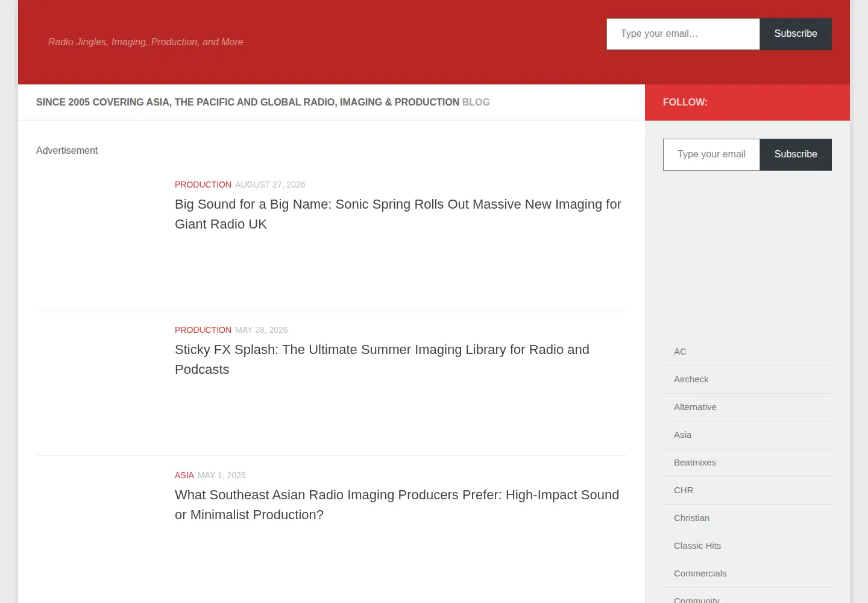Open the Asia category in sidebar list
Image resolution: width=868 pixels, height=603 pixels.
682,435
